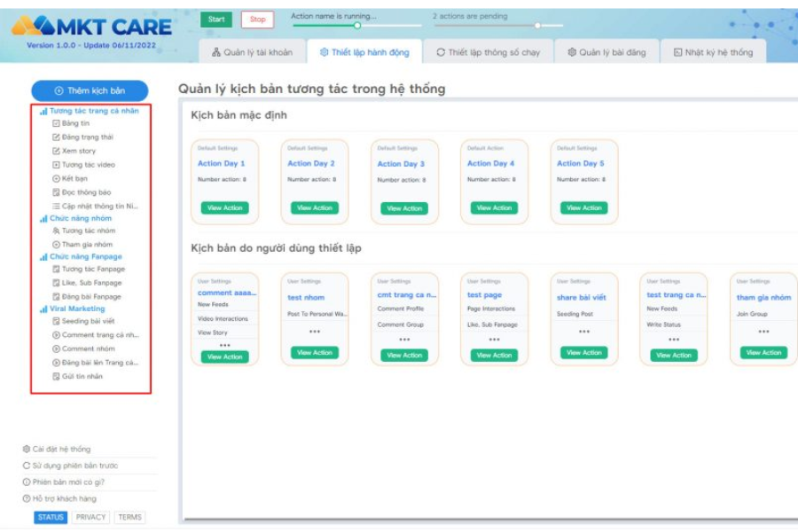
Task: Go to Quản lý bài đăng tab
Action: [x=606, y=52]
